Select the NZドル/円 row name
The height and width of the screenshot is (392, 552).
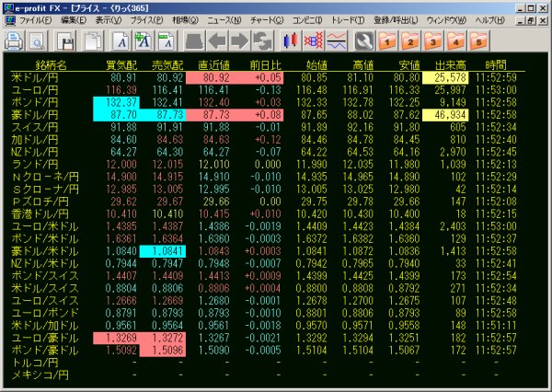35,152
